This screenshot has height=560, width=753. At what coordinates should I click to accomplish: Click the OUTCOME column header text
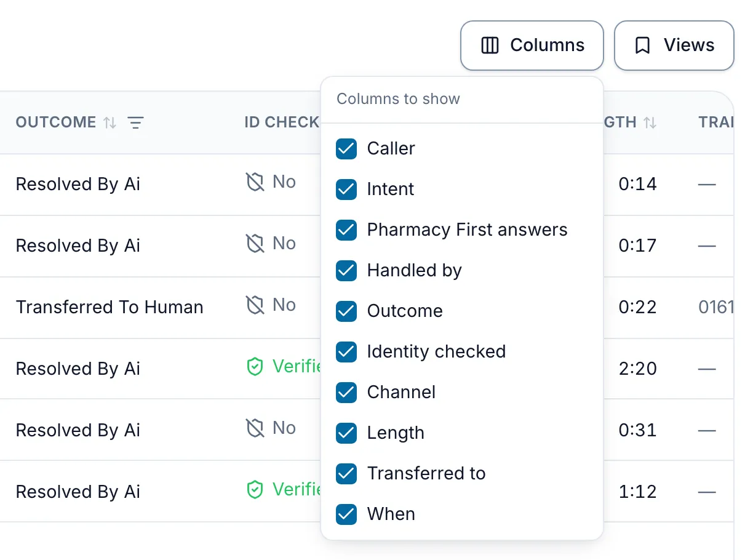[x=56, y=122]
